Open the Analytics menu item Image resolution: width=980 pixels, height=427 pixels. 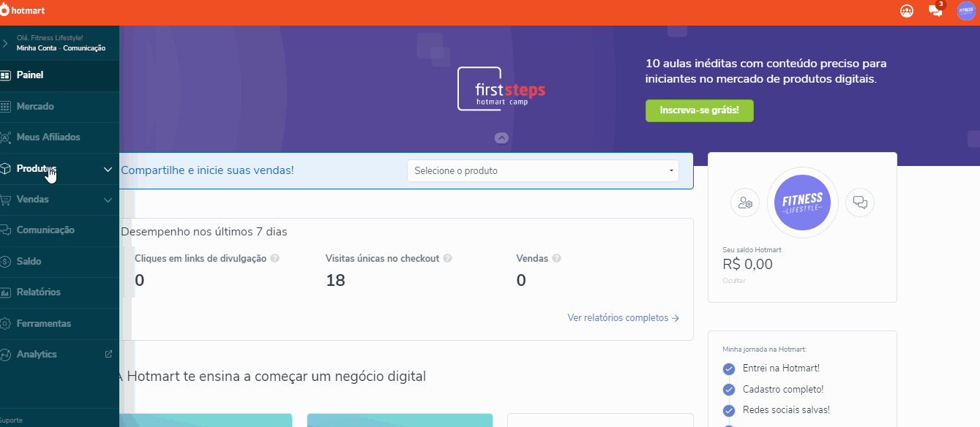click(x=59, y=354)
